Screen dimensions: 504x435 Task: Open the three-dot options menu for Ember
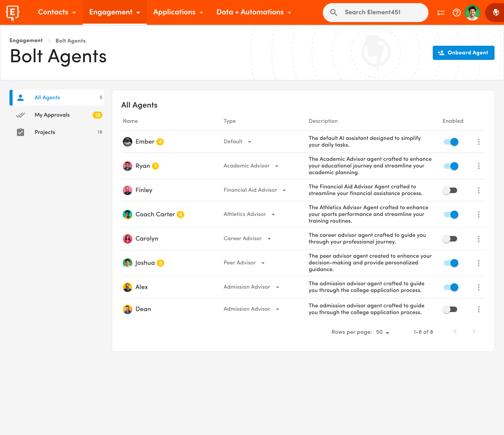478,142
